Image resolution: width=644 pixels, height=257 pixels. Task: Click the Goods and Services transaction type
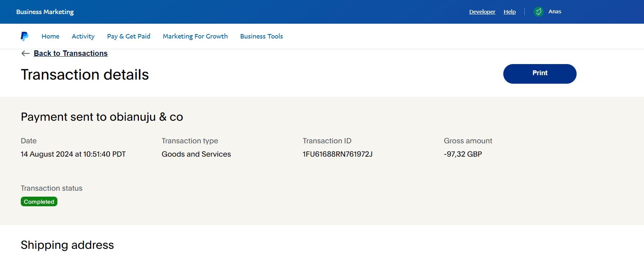(196, 154)
